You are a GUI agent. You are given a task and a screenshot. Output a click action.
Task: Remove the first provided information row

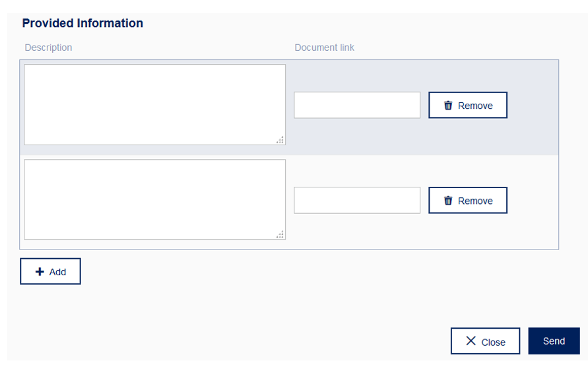[468, 105]
